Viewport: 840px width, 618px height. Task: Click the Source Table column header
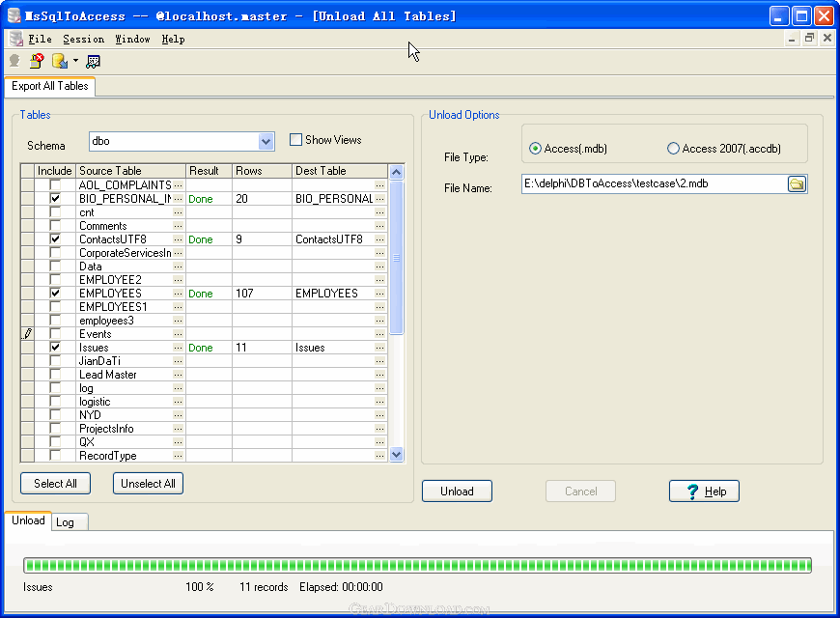(130, 171)
